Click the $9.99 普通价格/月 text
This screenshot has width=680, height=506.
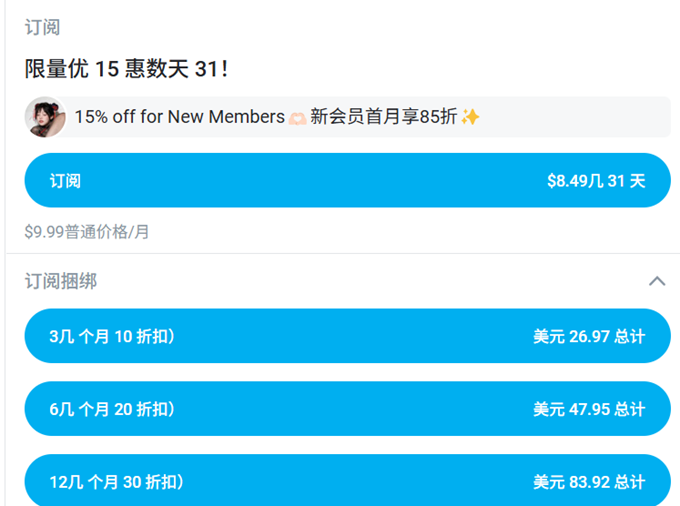tap(87, 232)
